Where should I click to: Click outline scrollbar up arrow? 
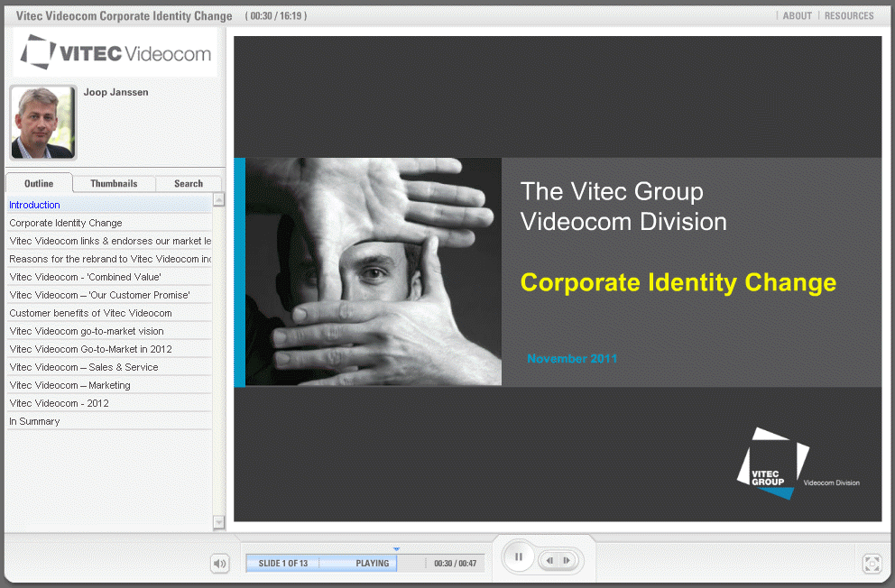pyautogui.click(x=218, y=199)
